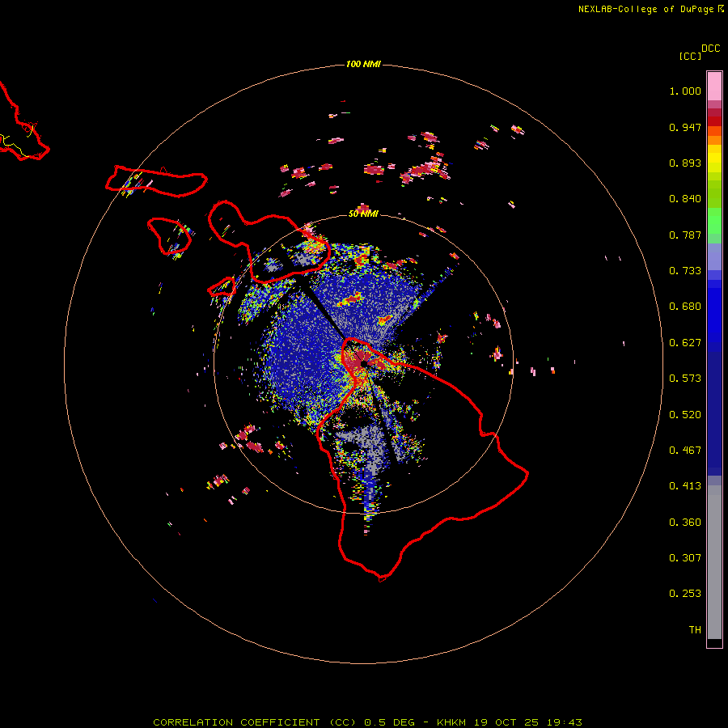Click the 1.000 color scale value
This screenshot has height=728, width=728.
pyautogui.click(x=685, y=91)
